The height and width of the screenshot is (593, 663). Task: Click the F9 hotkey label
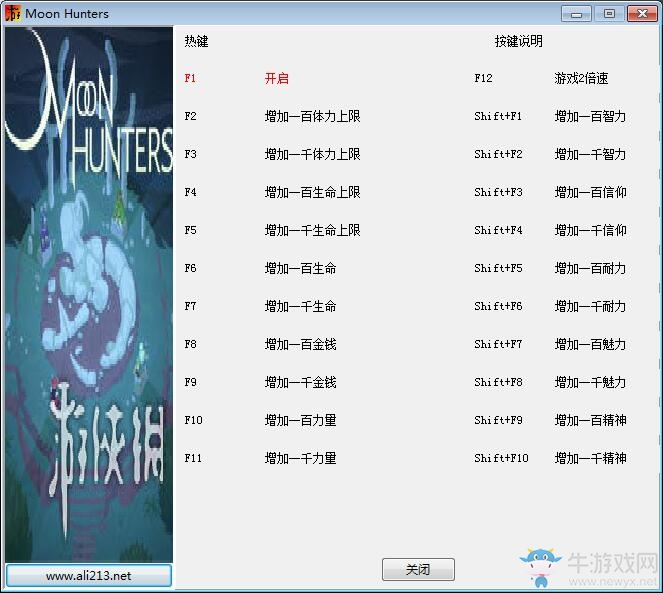[x=190, y=382]
